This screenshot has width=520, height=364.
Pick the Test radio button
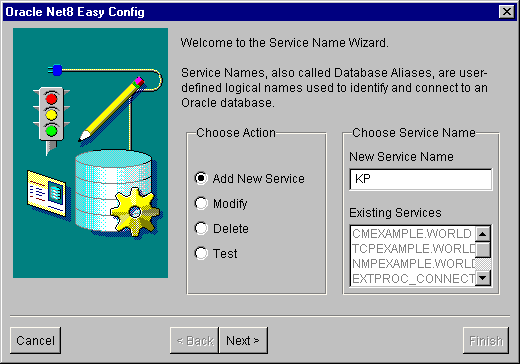pos(216,253)
